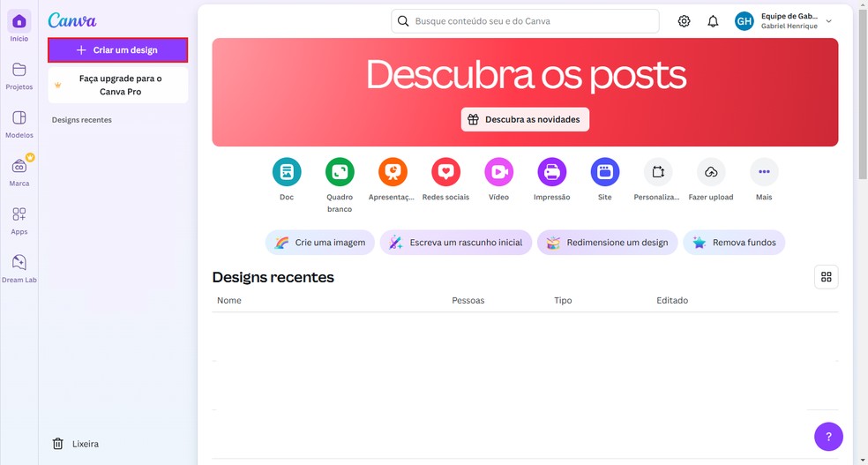Select the Crie uma imagem chip
The width and height of the screenshot is (868, 465).
click(320, 243)
